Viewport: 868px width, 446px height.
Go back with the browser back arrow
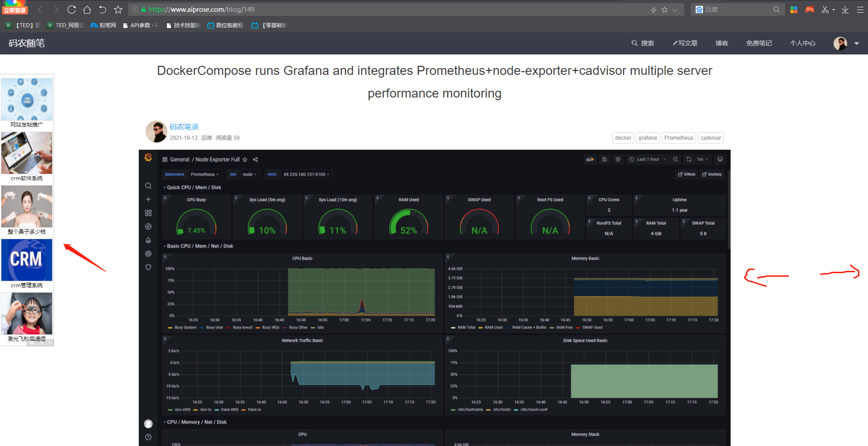coord(40,10)
